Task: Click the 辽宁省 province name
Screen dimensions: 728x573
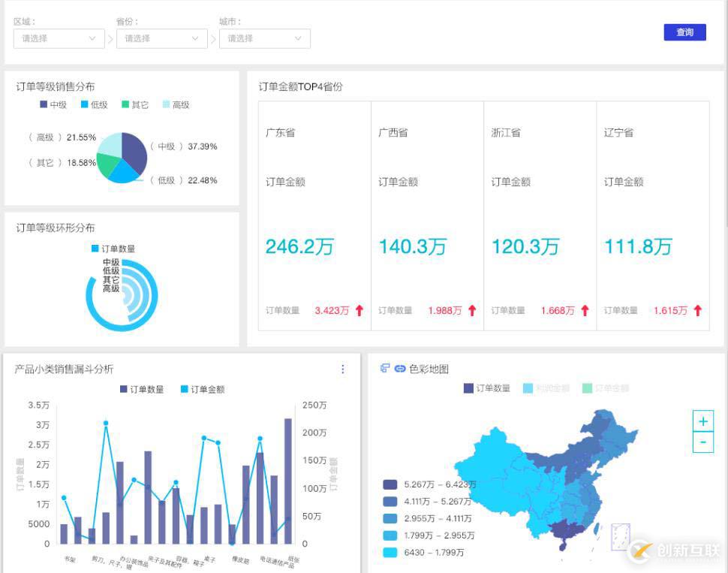Action: pyautogui.click(x=618, y=132)
